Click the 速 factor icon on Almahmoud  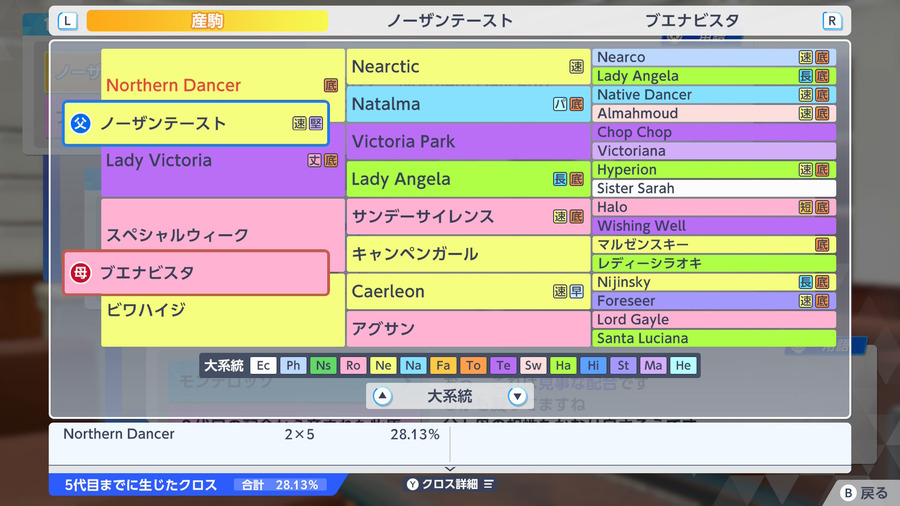tap(805, 114)
